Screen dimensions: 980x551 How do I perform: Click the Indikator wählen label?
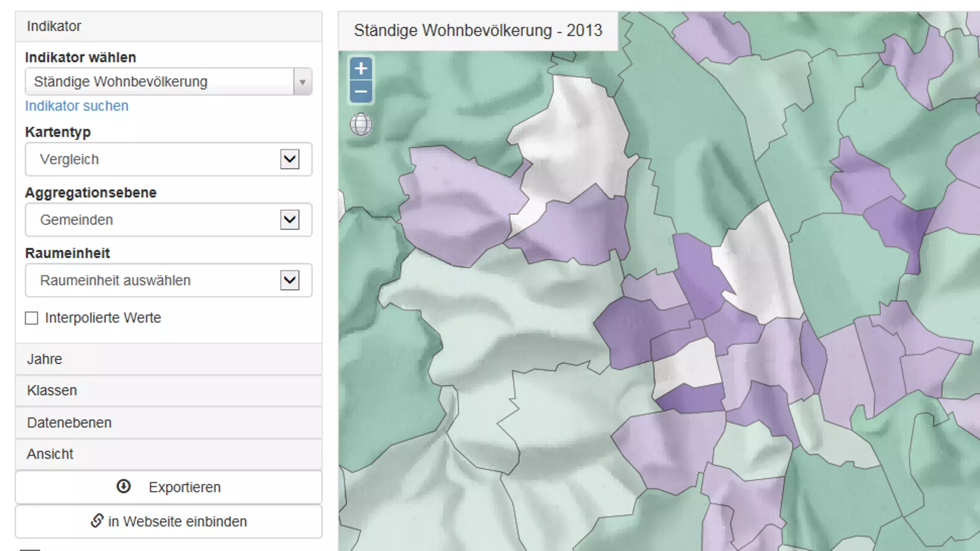(80, 57)
